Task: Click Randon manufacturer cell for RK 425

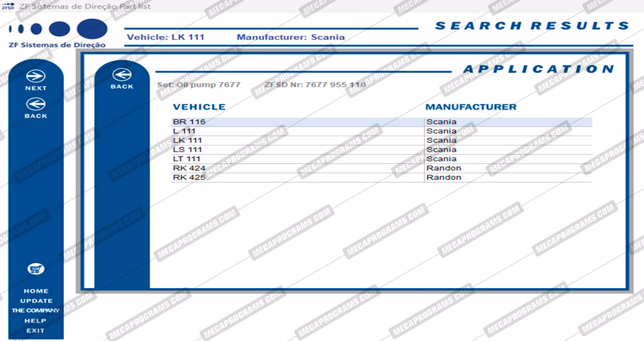Action: (508, 178)
